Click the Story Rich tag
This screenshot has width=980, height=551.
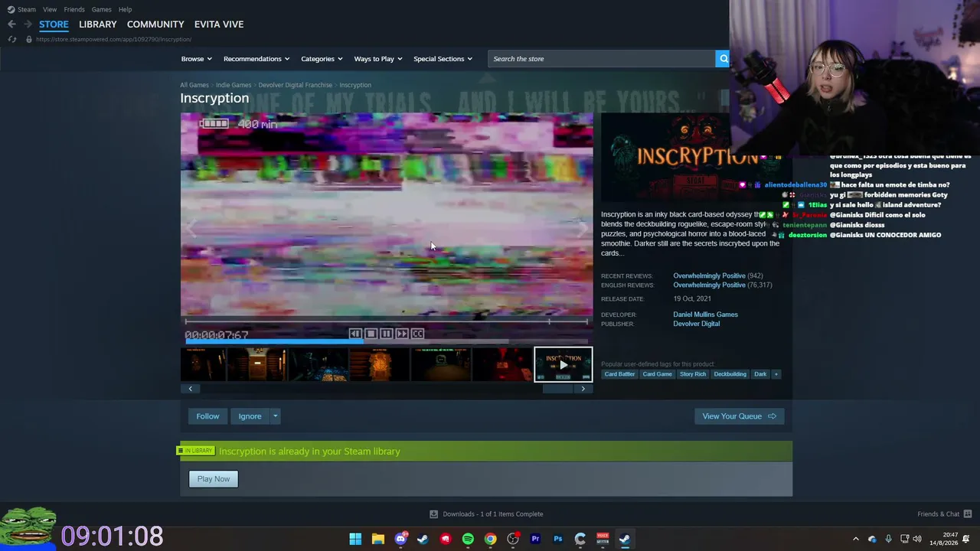693,374
